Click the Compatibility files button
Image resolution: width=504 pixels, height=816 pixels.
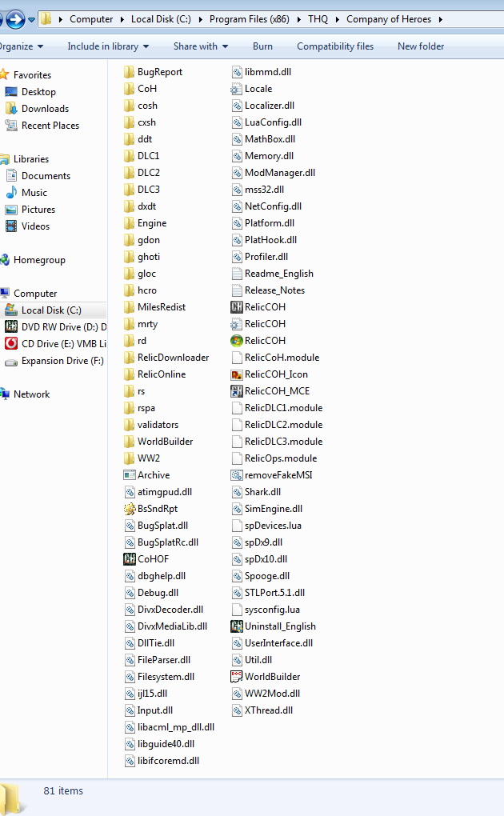(x=335, y=46)
